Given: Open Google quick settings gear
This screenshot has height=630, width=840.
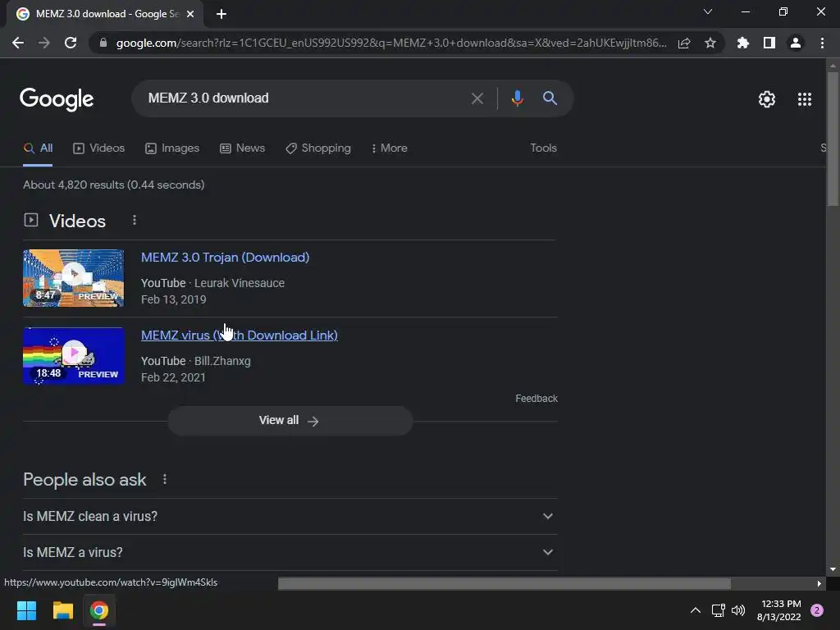Looking at the screenshot, I should pos(767,99).
